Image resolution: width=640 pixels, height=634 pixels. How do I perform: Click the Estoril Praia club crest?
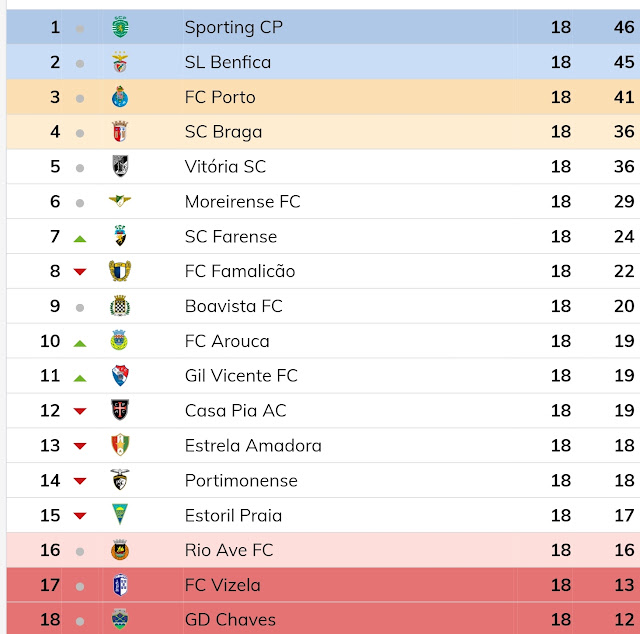coord(120,515)
